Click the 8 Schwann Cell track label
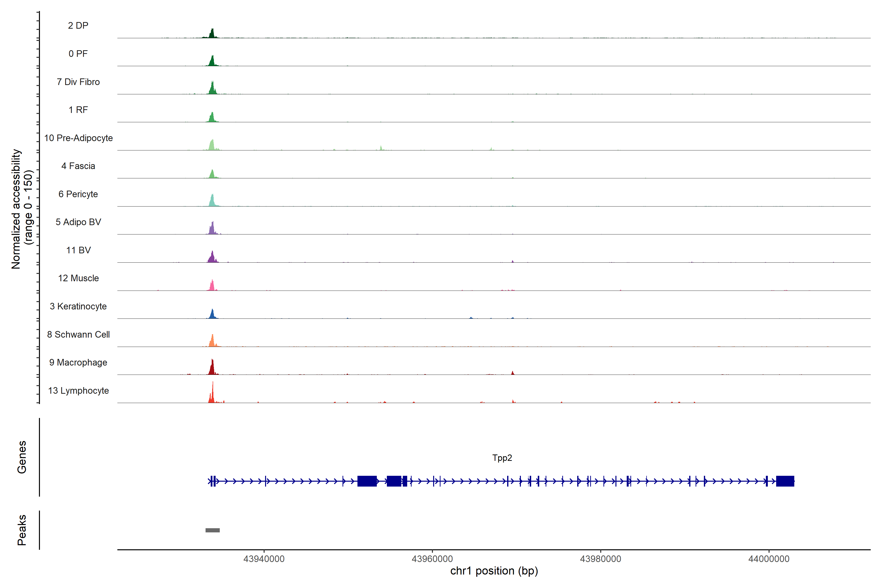The image size is (882, 588). [x=78, y=334]
